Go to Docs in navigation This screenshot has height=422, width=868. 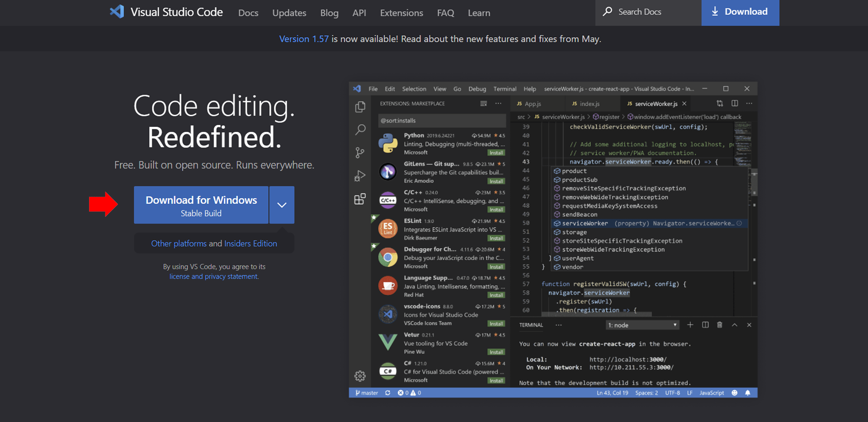pos(248,13)
